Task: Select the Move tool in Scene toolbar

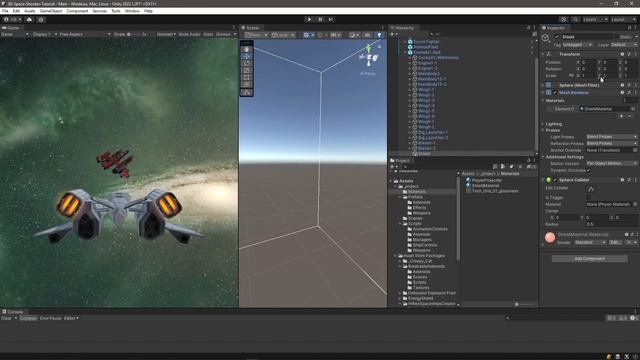Action: 247,56
